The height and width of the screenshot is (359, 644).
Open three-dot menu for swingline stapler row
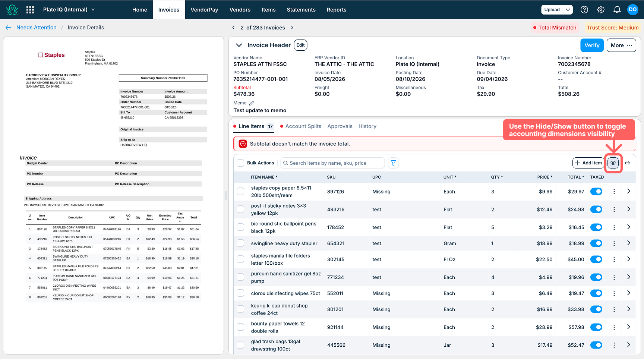point(614,243)
